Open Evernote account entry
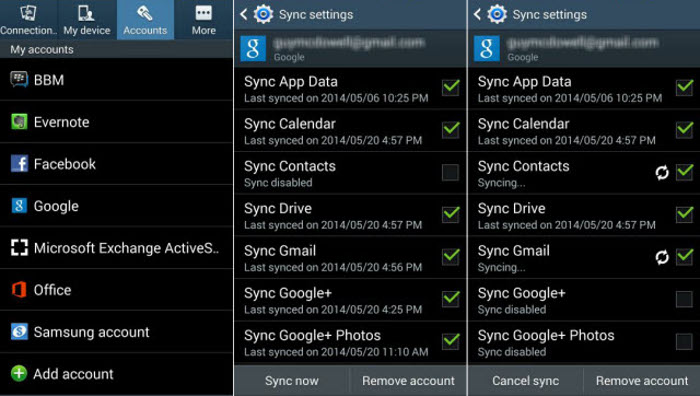The height and width of the screenshot is (396, 700). (x=116, y=122)
